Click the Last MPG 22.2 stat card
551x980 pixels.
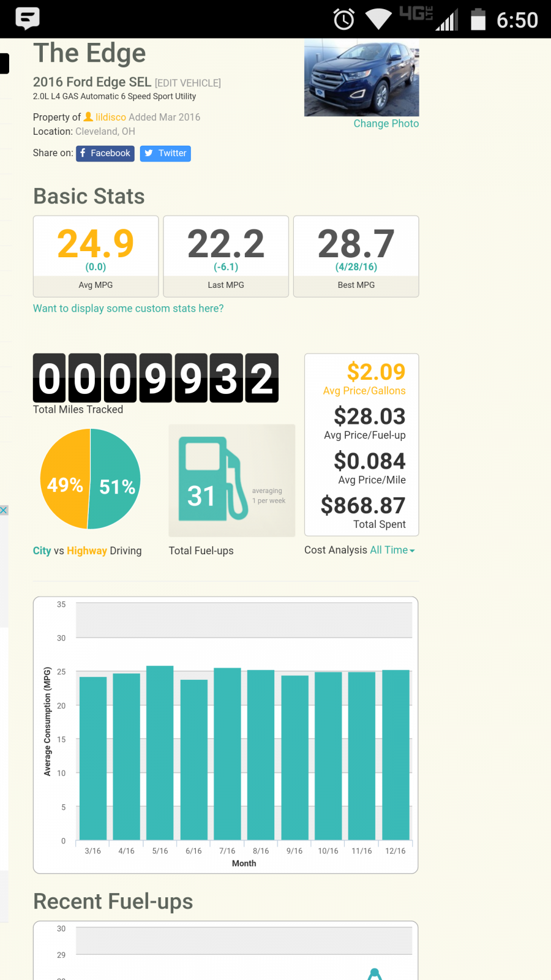[x=226, y=256]
